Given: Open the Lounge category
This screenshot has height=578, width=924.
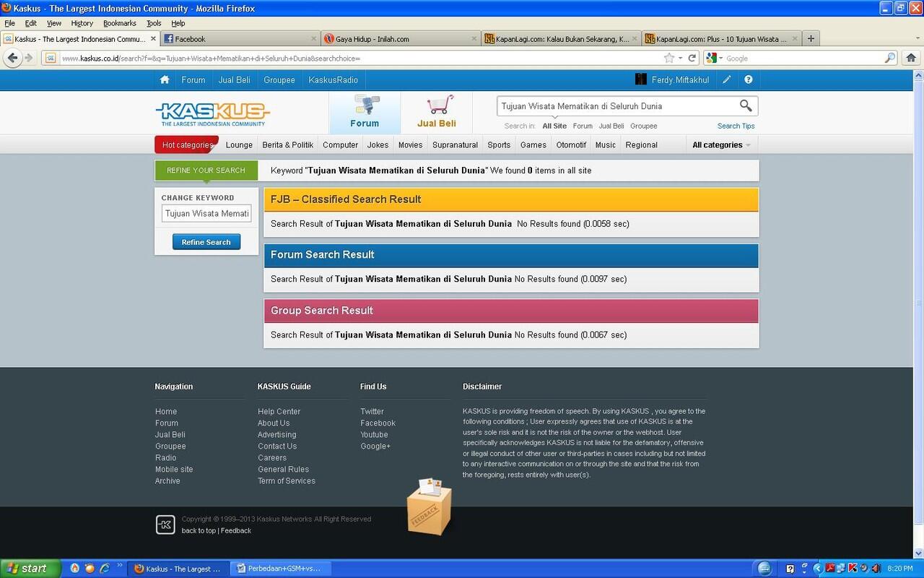Looking at the screenshot, I should pos(239,145).
